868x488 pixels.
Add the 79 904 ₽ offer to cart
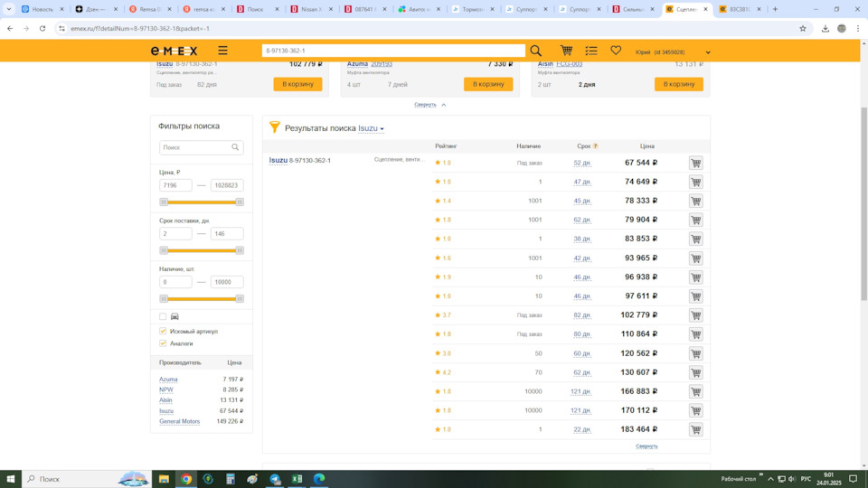point(696,220)
